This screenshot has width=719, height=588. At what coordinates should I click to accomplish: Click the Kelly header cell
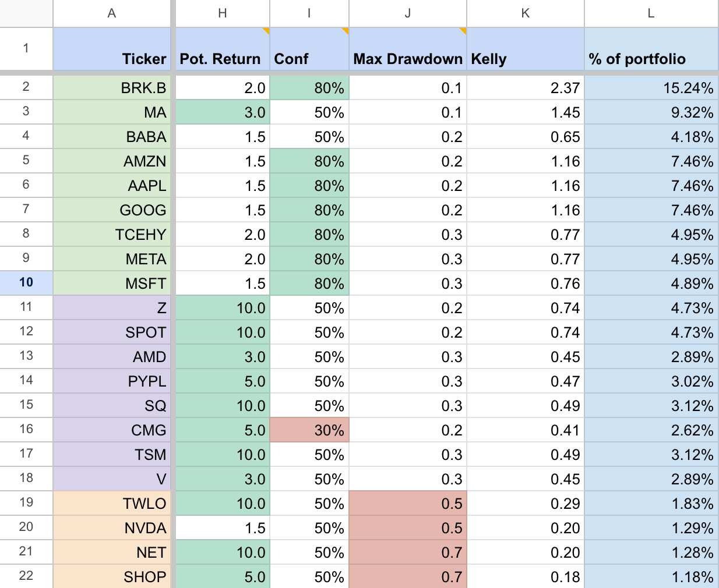click(526, 49)
